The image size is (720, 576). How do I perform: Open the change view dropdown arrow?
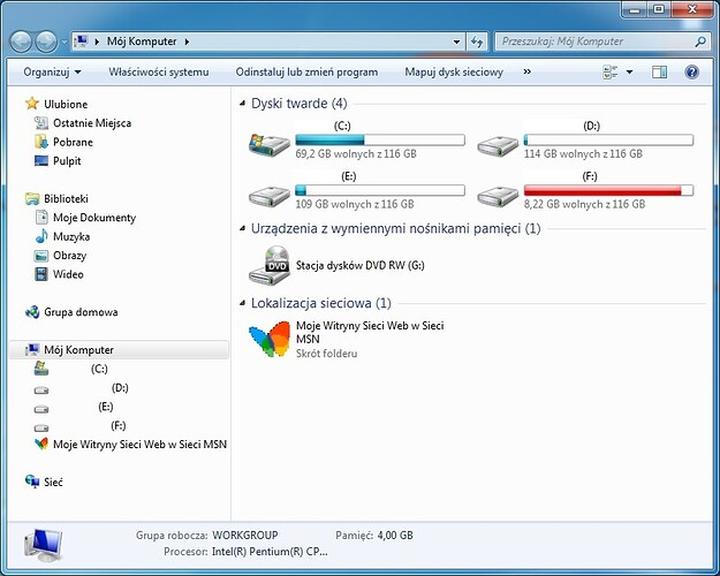point(629,72)
